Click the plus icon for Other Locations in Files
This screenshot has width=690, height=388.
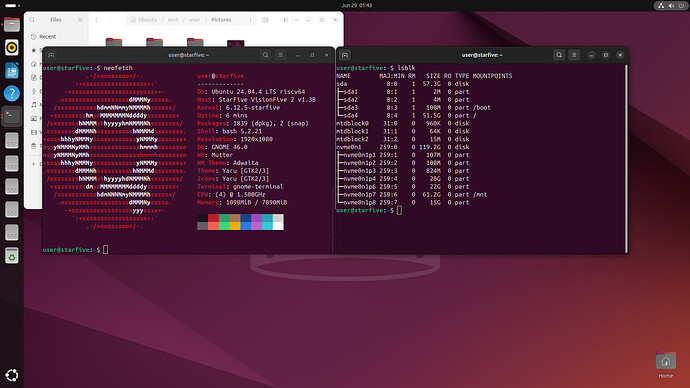(34, 164)
